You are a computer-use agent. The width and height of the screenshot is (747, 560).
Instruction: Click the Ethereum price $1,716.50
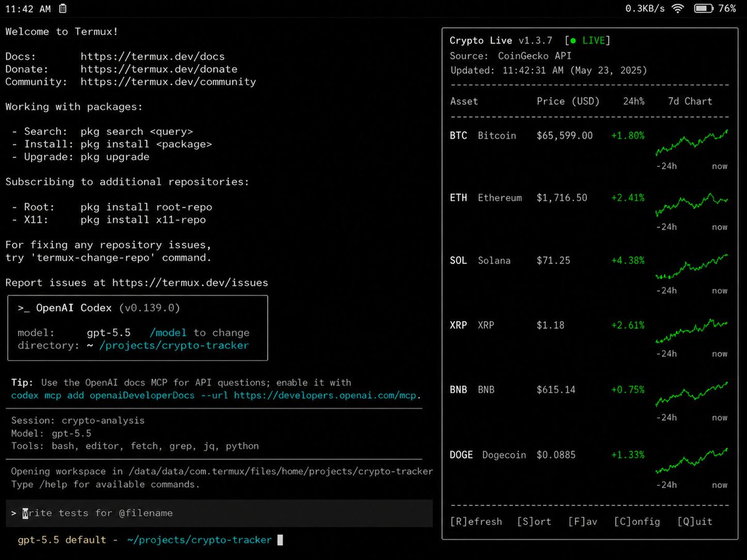(561, 198)
